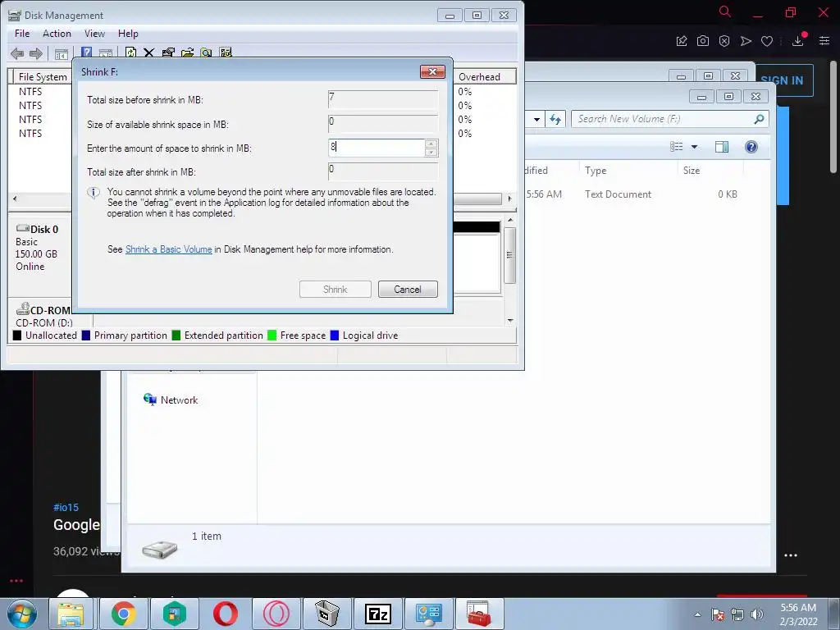This screenshot has height=630, width=840.
Task: Open the Help menu
Action: click(x=128, y=33)
